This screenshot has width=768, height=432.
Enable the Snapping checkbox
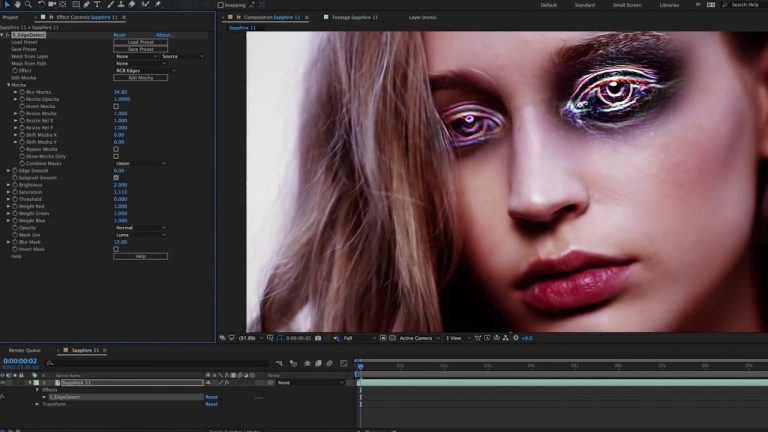point(221,5)
